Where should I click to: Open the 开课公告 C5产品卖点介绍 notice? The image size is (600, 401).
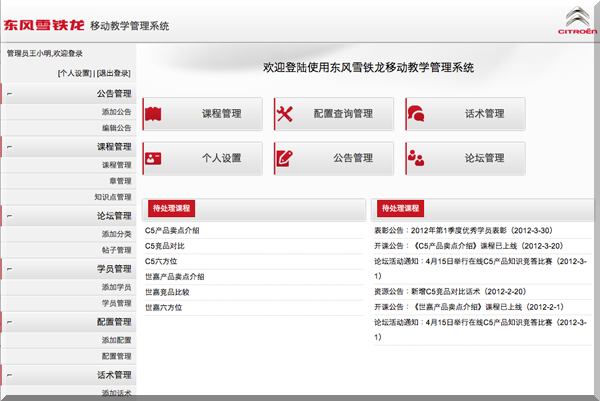pyautogui.click(x=469, y=246)
